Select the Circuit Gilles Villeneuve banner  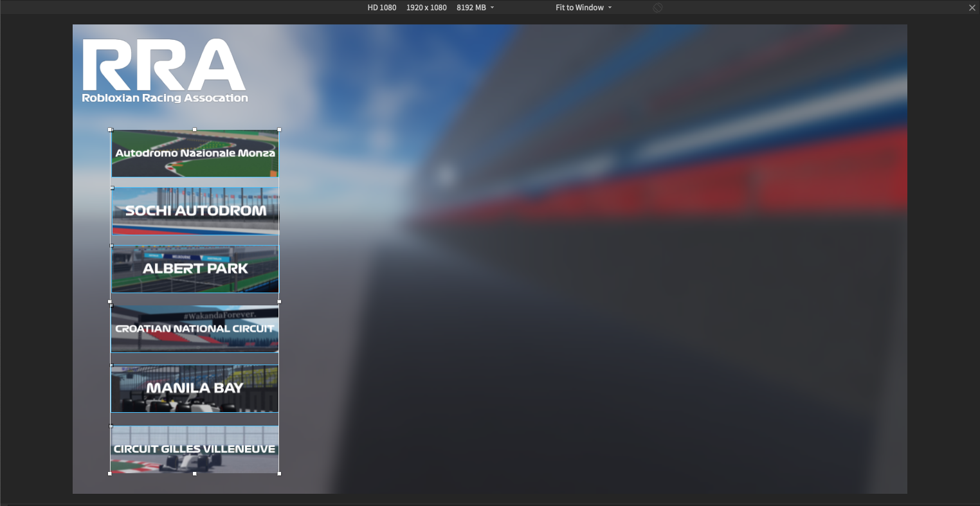pos(195,449)
